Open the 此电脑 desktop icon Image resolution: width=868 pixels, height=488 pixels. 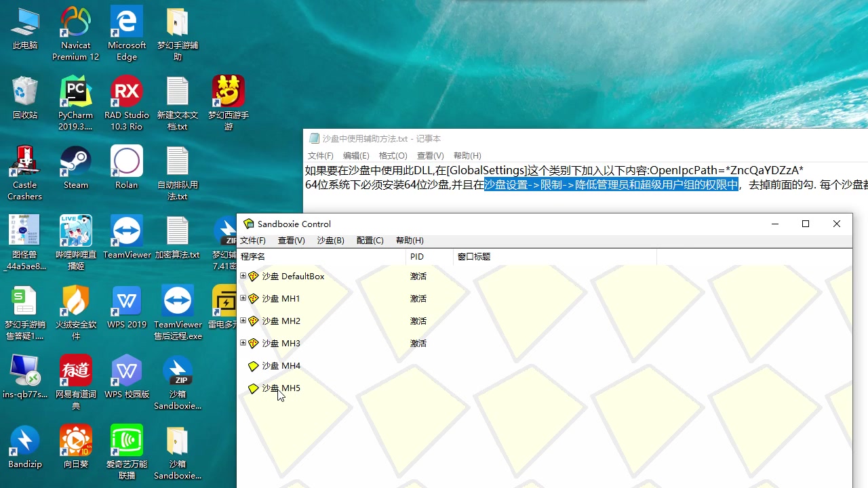click(25, 28)
